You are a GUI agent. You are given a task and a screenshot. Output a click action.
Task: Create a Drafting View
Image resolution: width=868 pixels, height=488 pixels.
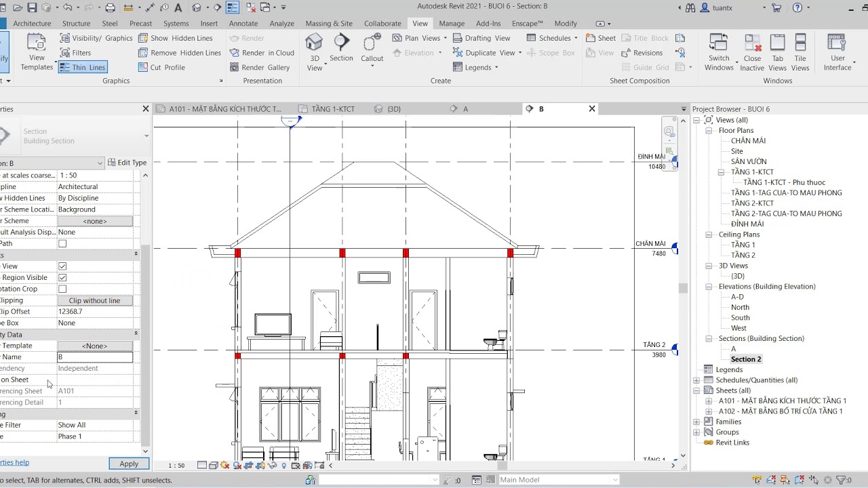[481, 38]
